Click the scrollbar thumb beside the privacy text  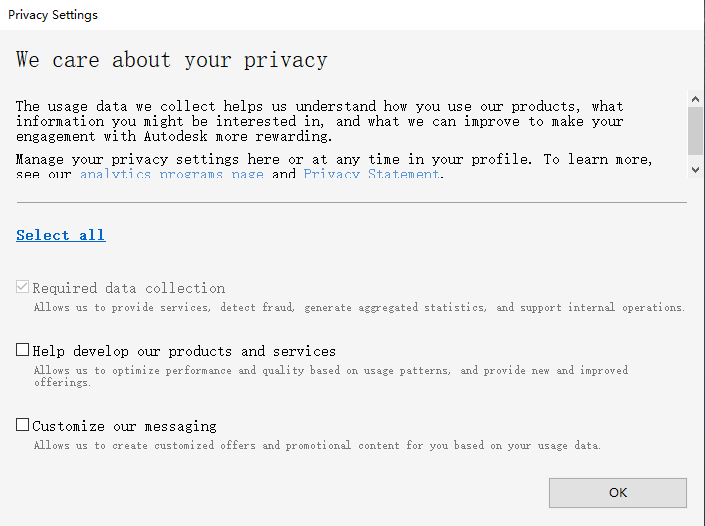tap(696, 130)
